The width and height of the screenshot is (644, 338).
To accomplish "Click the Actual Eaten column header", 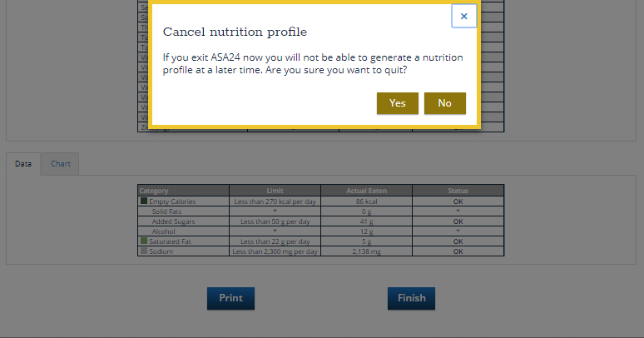I will 366,191.
